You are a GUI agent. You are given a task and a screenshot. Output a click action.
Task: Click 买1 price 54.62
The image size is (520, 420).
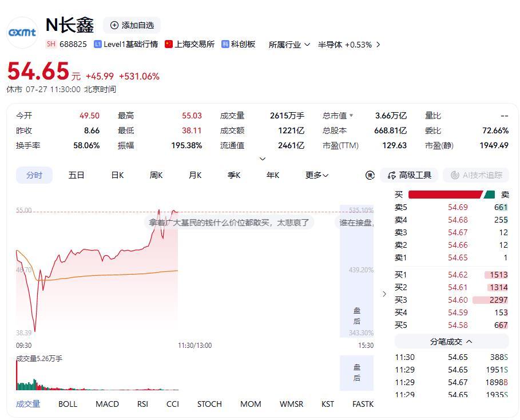coord(458,275)
